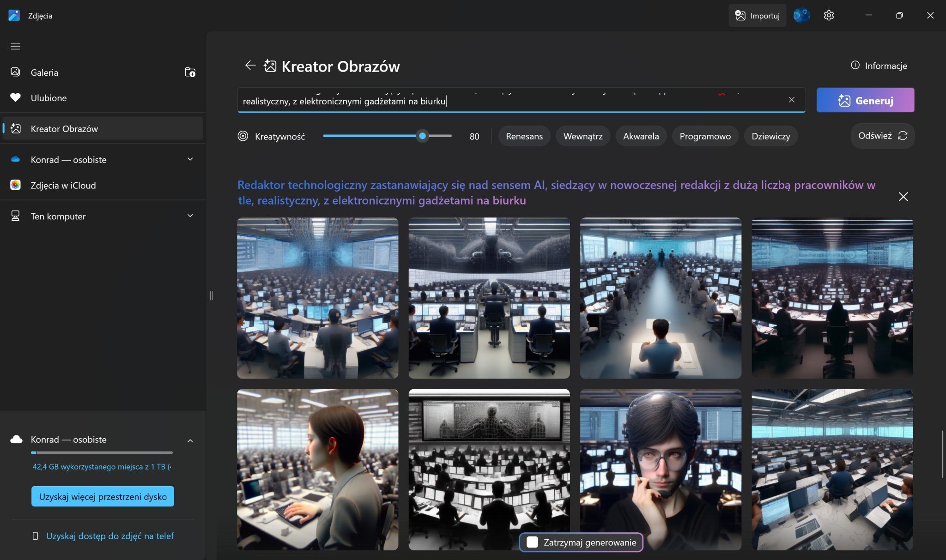Clear the prompt text with the X icon
Screen dimensions: 946x560
point(791,100)
